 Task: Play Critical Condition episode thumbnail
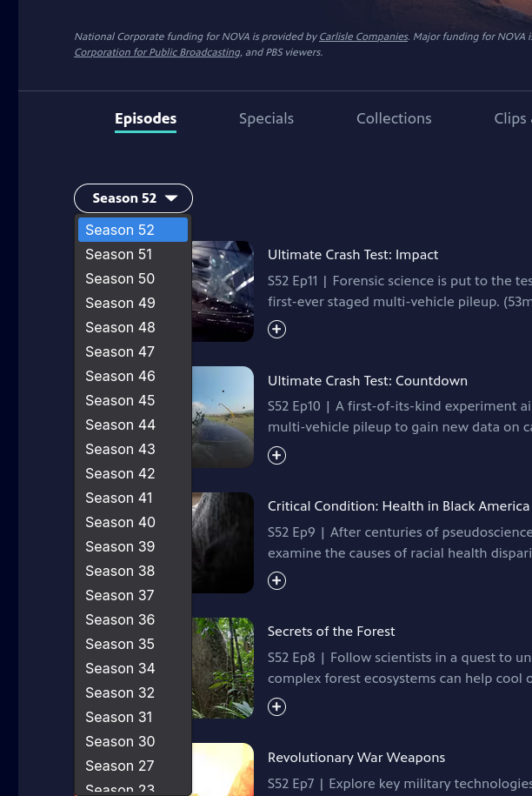click(223, 543)
